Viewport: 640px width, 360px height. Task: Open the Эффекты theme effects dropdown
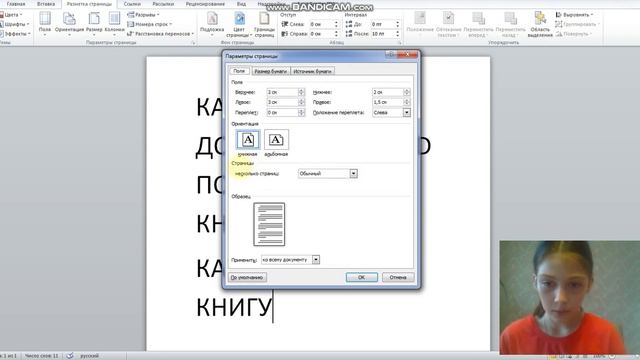pyautogui.click(x=15, y=33)
